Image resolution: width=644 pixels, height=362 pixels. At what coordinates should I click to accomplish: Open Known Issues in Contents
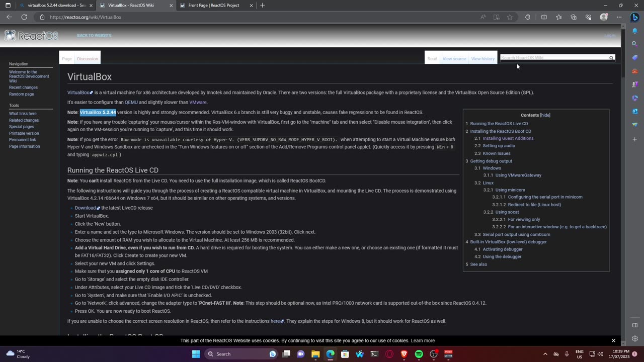(x=497, y=153)
